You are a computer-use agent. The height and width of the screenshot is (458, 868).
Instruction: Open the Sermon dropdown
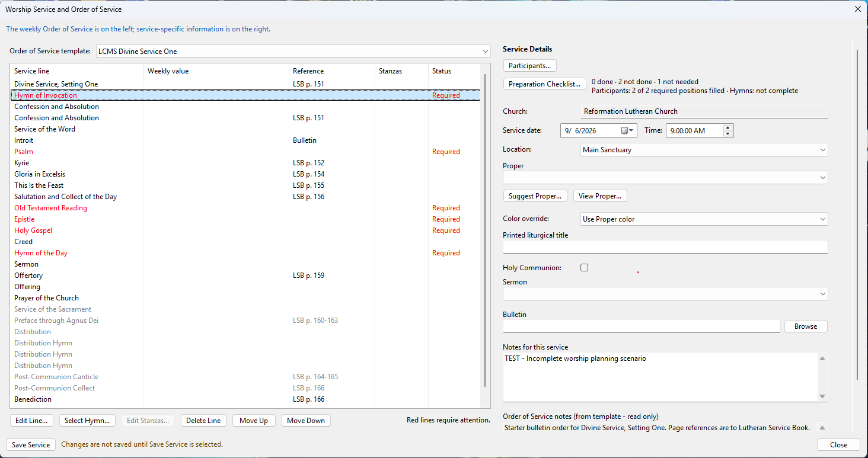[822, 293]
